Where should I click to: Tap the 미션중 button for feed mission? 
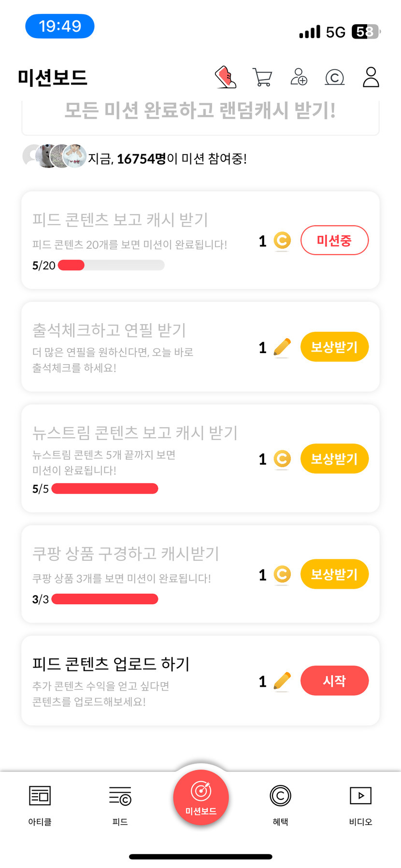point(334,240)
